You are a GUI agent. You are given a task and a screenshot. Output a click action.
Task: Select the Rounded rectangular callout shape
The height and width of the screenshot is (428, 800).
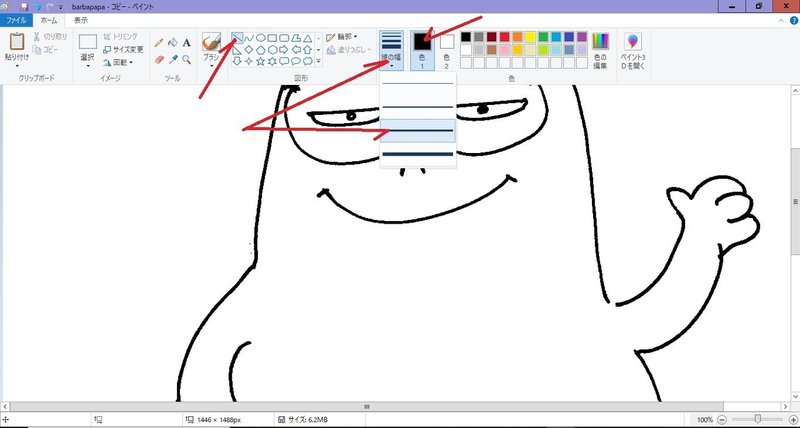tap(284, 61)
